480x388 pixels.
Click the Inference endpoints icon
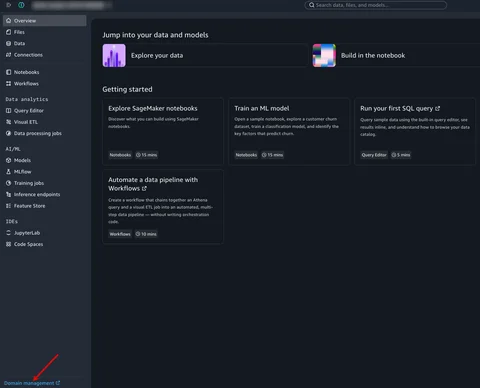(9, 194)
